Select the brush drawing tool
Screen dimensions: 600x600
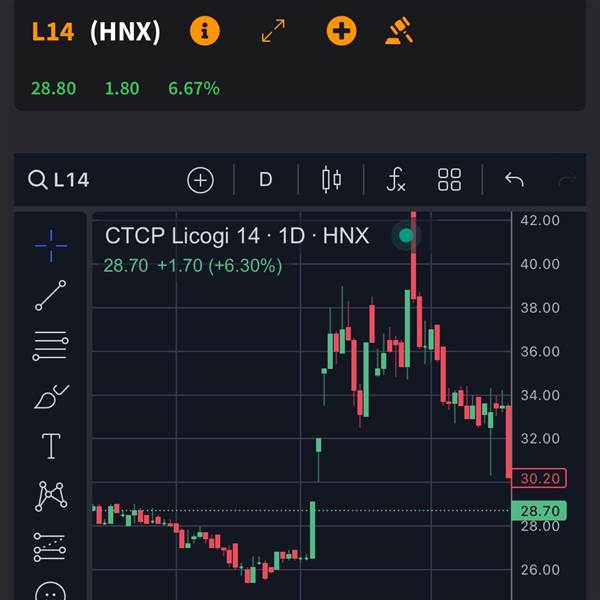click(x=51, y=396)
